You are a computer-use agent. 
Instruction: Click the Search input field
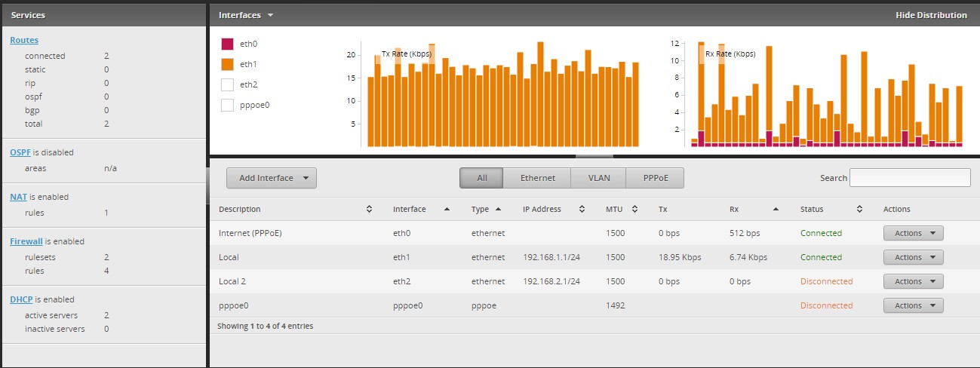[910, 178]
